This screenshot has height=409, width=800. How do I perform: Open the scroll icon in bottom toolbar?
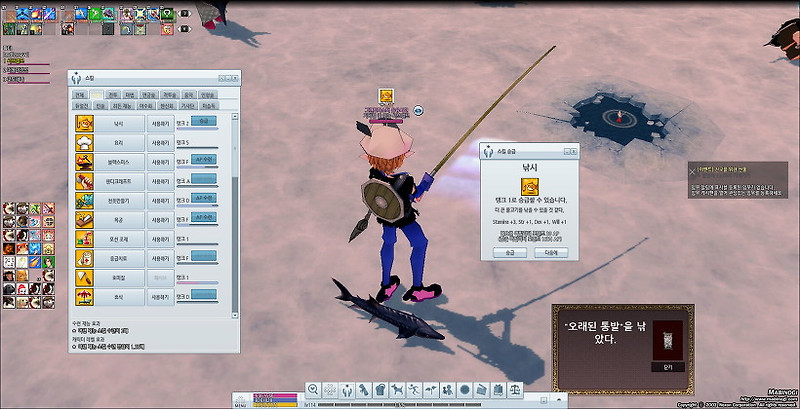click(364, 390)
